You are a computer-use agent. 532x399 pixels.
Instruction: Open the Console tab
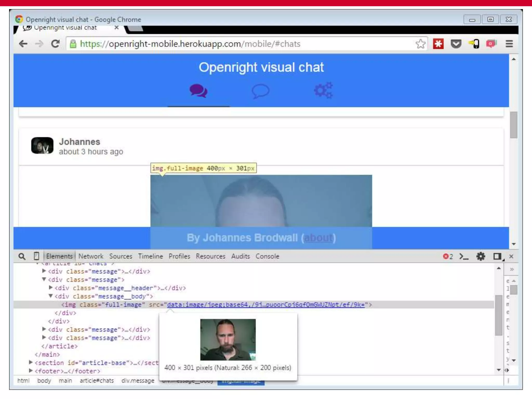267,256
